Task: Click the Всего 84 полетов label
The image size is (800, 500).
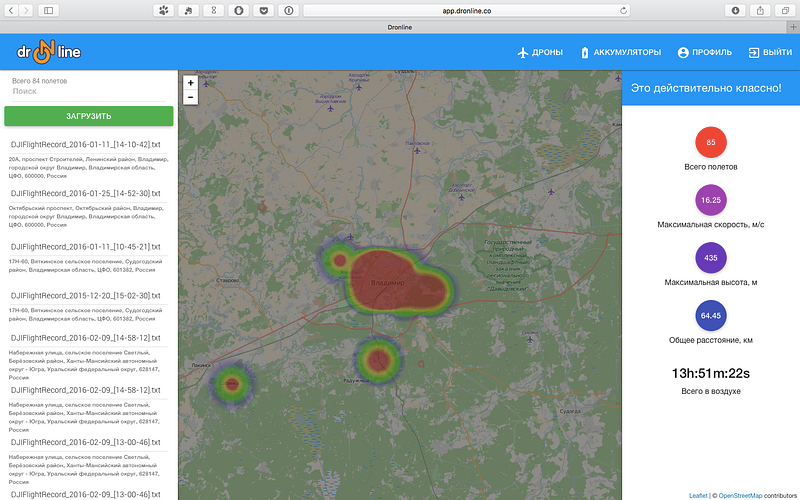Action: pyautogui.click(x=39, y=81)
